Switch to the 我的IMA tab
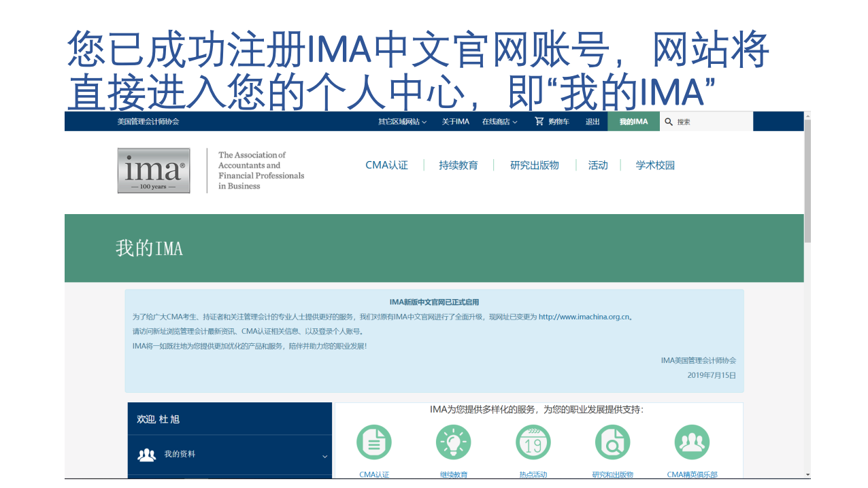 tap(633, 121)
